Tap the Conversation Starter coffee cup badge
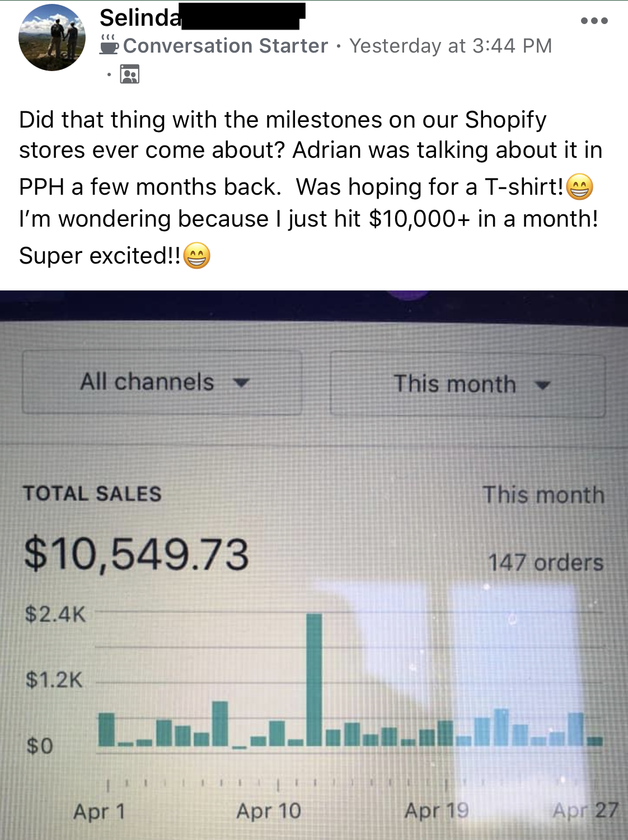This screenshot has width=628, height=840. click(109, 45)
